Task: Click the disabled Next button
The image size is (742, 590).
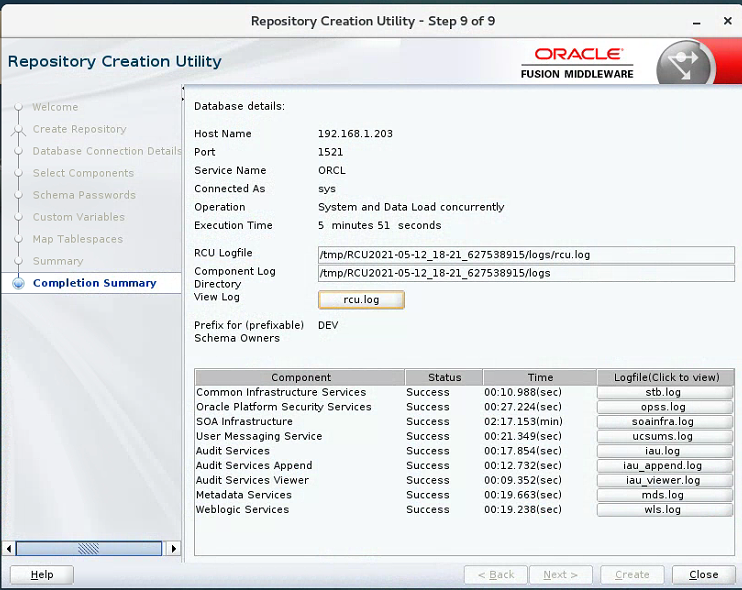Action: pos(561,575)
